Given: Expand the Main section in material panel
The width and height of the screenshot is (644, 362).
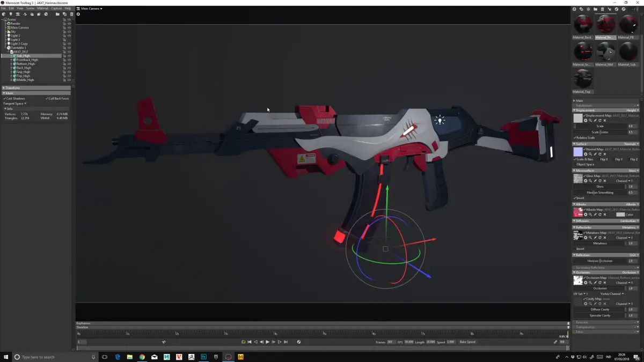Looking at the screenshot, I should tap(606, 100).
